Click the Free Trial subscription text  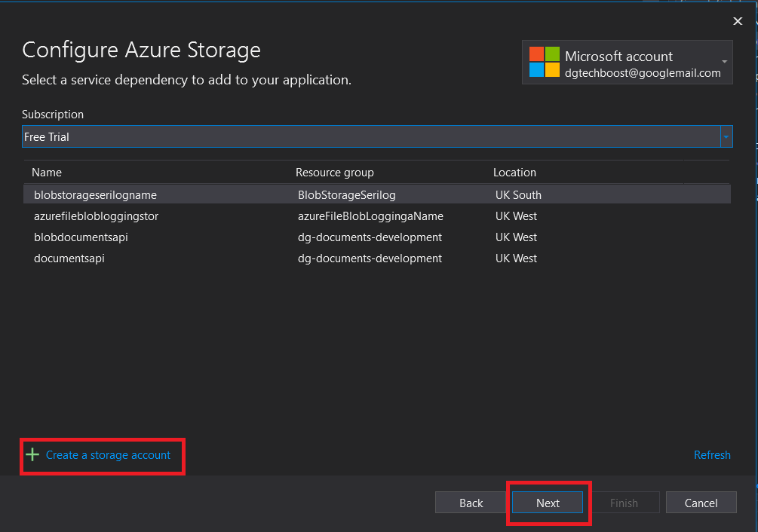(x=47, y=137)
